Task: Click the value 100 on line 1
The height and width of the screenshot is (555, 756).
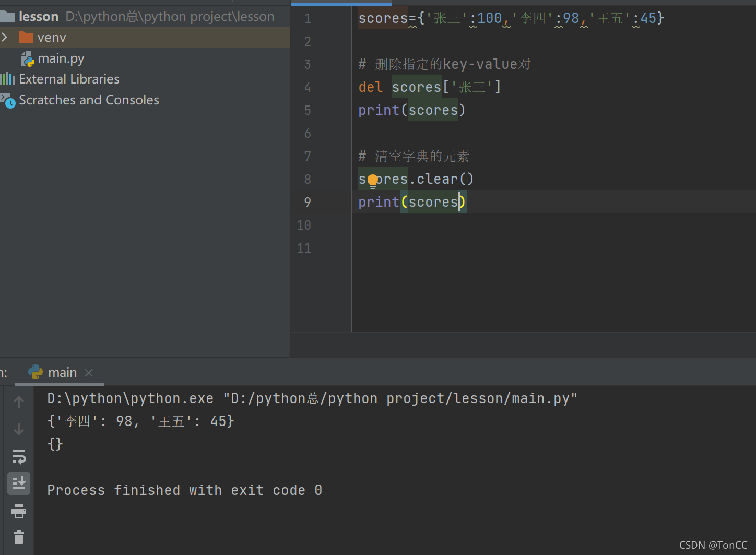Action: tap(489, 18)
